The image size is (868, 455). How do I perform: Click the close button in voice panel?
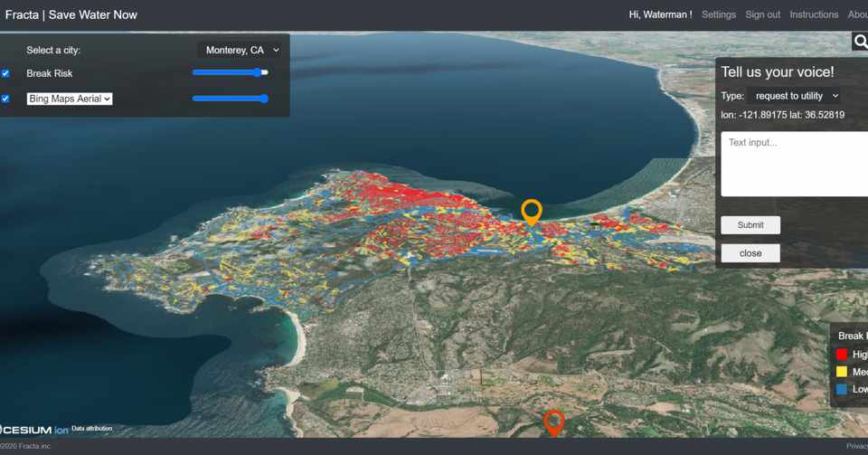(x=750, y=253)
